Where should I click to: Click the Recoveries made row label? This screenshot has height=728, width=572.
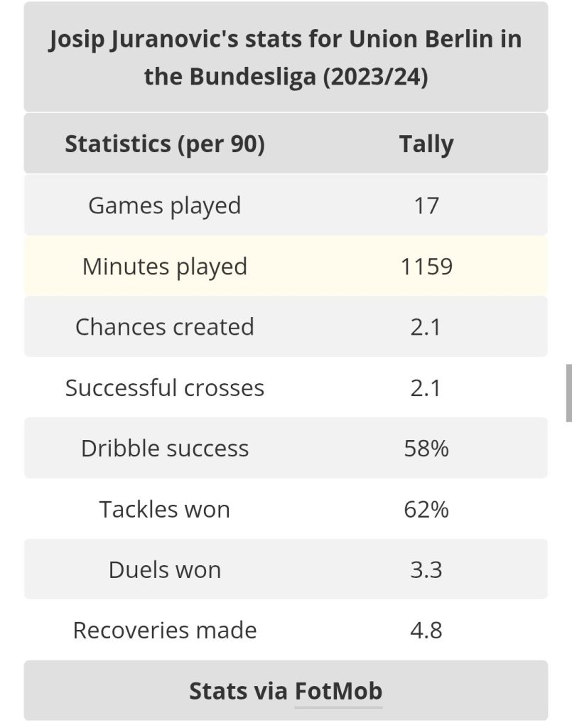point(165,631)
